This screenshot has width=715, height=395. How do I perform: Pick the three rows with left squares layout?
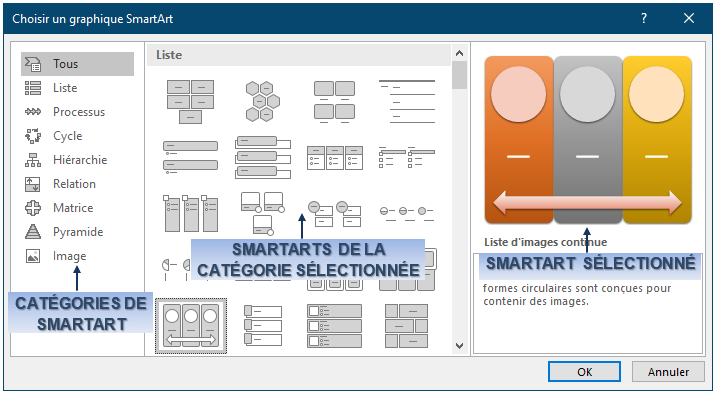[x=263, y=326]
